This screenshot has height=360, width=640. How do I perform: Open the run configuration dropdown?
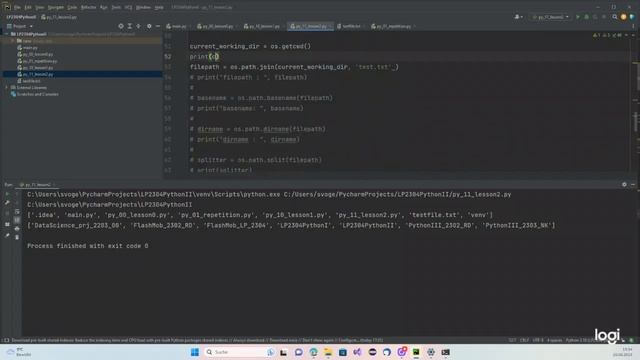click(550, 17)
